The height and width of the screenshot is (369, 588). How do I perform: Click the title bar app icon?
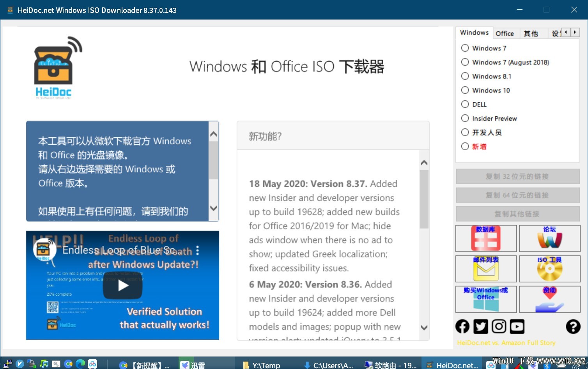pyautogui.click(x=10, y=10)
